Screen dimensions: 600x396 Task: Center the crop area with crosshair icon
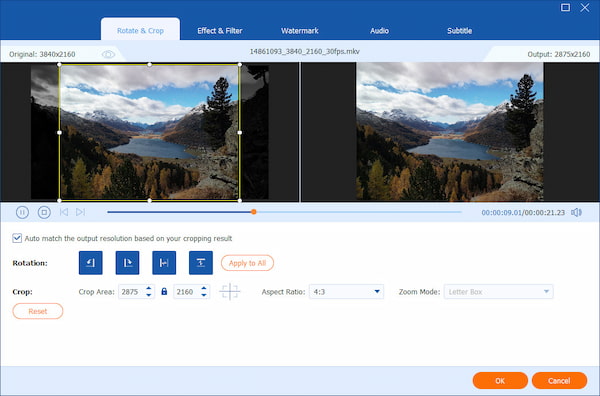coord(230,292)
